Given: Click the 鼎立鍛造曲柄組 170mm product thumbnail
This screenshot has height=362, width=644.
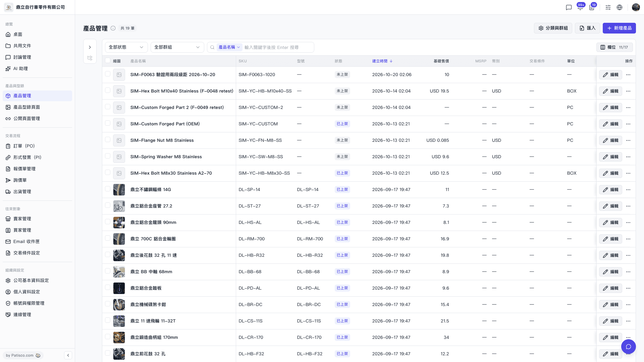Looking at the screenshot, I should tap(119, 338).
